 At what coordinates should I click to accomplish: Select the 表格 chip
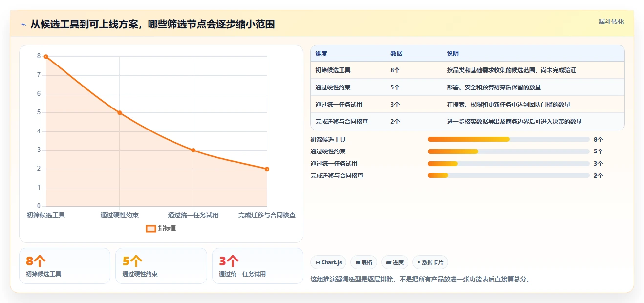(x=364, y=262)
